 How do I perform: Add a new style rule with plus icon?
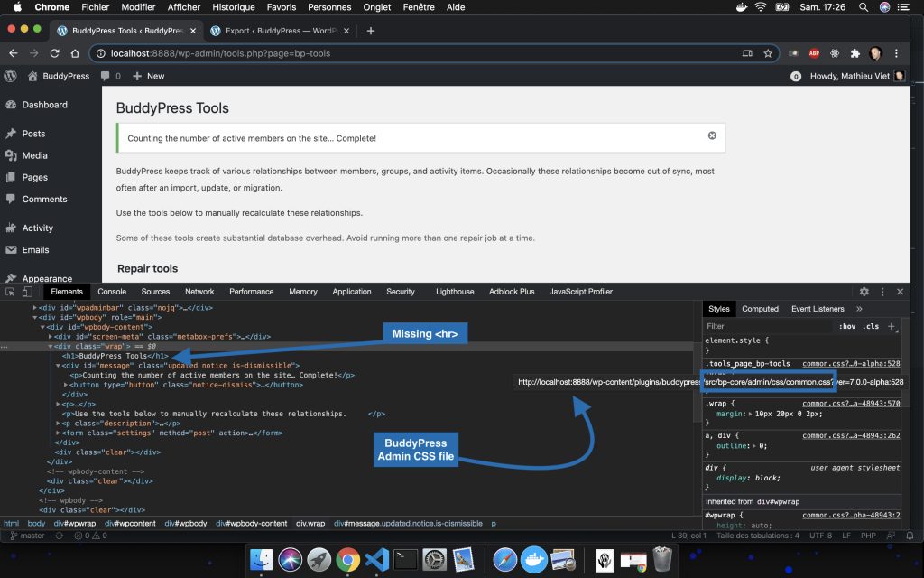coord(891,326)
